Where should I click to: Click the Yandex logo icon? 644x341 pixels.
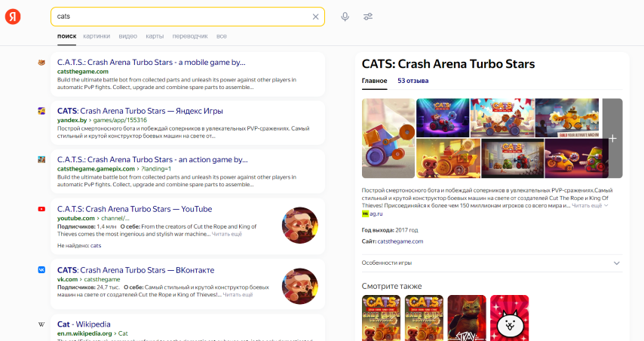pos(13,17)
